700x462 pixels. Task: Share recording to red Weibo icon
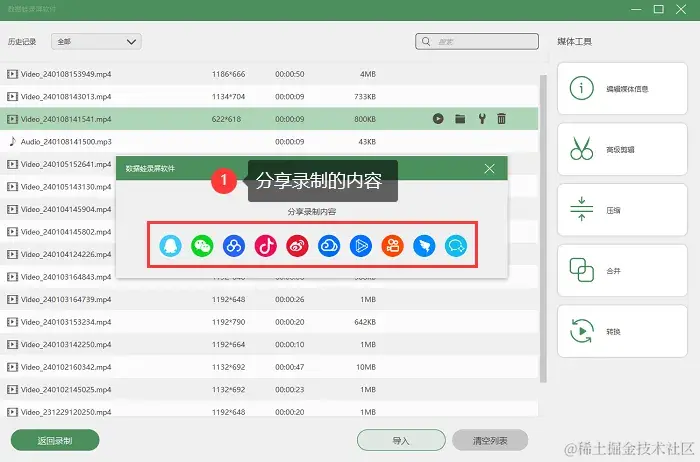[297, 246]
